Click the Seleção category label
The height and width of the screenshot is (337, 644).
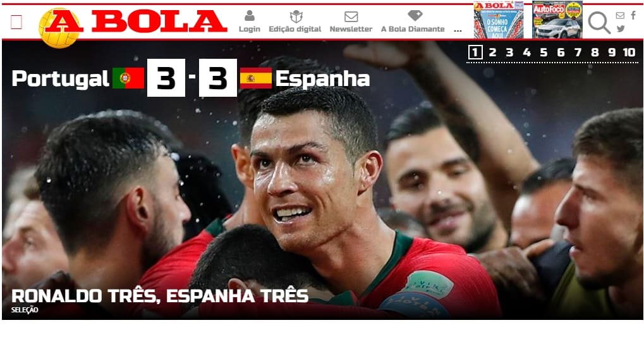pyautogui.click(x=25, y=310)
